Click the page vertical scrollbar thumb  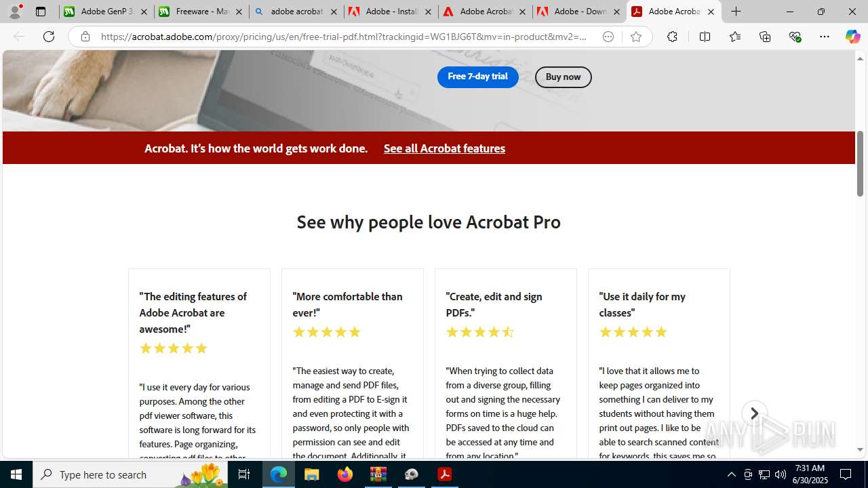pos(861,163)
